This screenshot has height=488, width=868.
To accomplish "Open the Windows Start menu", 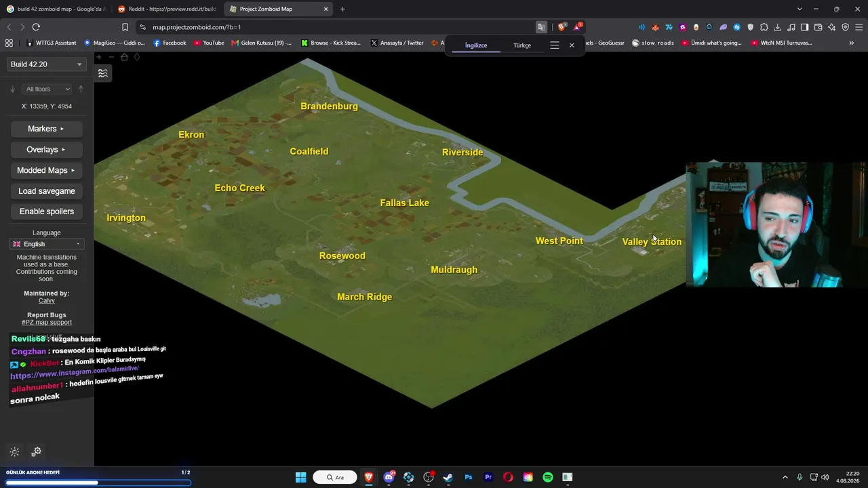I will point(301,477).
